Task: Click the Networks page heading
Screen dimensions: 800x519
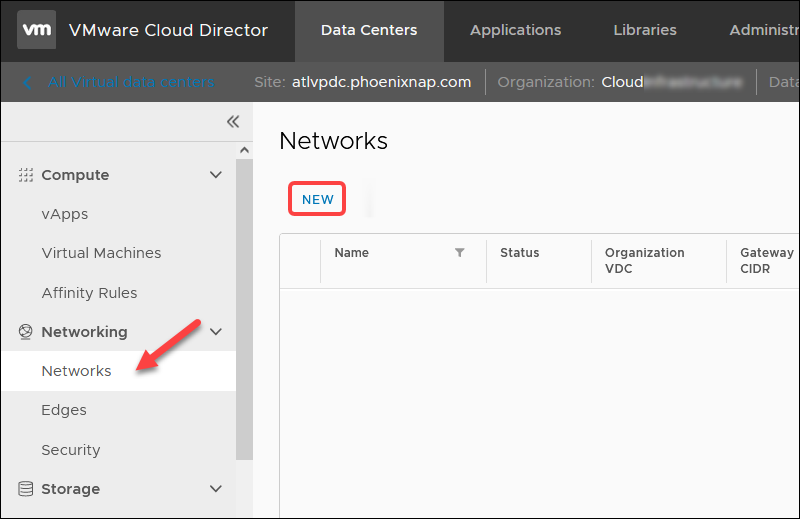Action: 334,141
